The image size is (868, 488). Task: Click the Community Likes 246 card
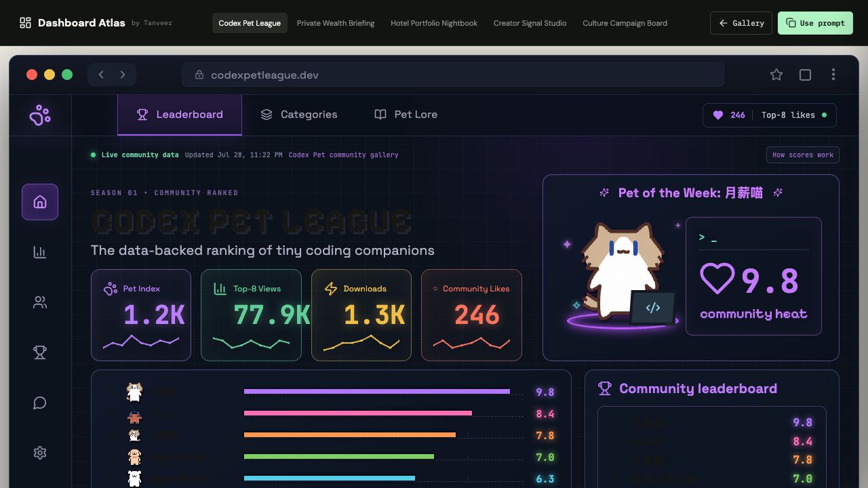(x=471, y=315)
